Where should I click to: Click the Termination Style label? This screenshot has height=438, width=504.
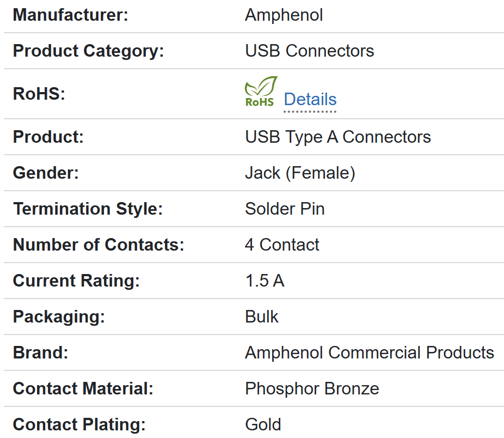point(88,209)
